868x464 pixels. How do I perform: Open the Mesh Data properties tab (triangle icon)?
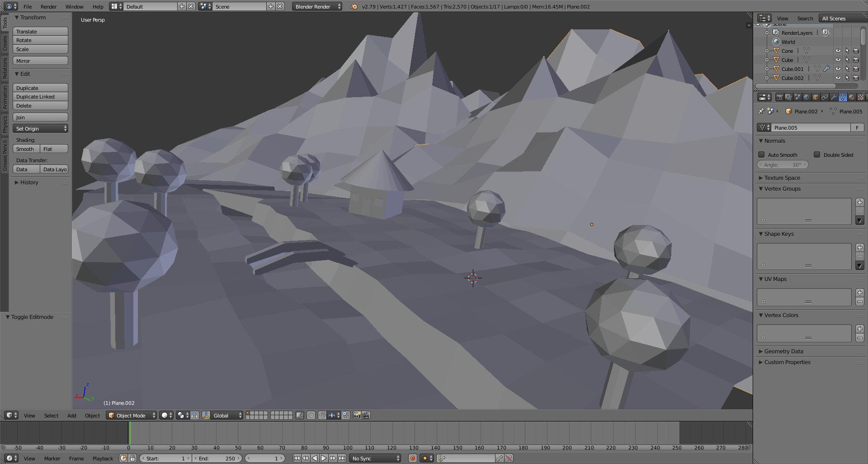tap(843, 97)
